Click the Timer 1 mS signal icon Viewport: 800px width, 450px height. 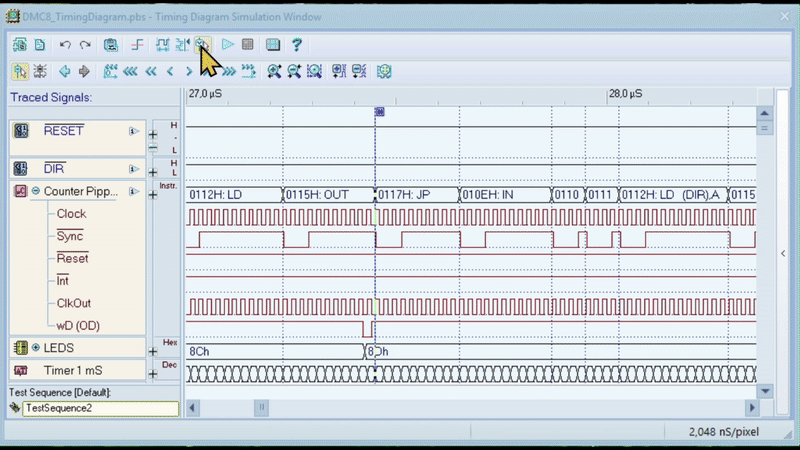click(20, 370)
